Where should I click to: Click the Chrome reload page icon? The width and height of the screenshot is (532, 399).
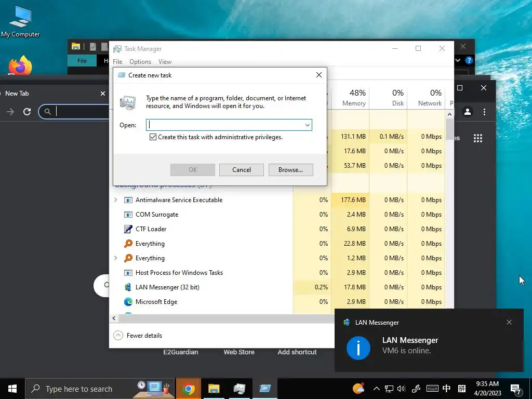pos(27,112)
